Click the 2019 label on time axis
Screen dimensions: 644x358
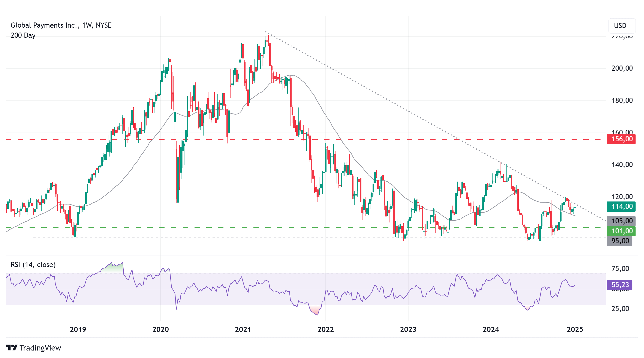78,329
